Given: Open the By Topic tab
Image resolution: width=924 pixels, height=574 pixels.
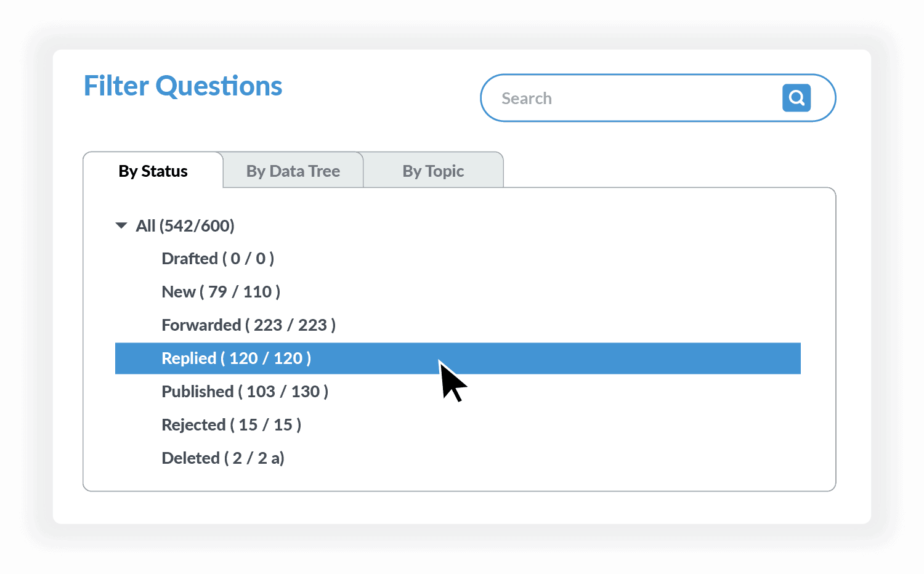Looking at the screenshot, I should (433, 171).
